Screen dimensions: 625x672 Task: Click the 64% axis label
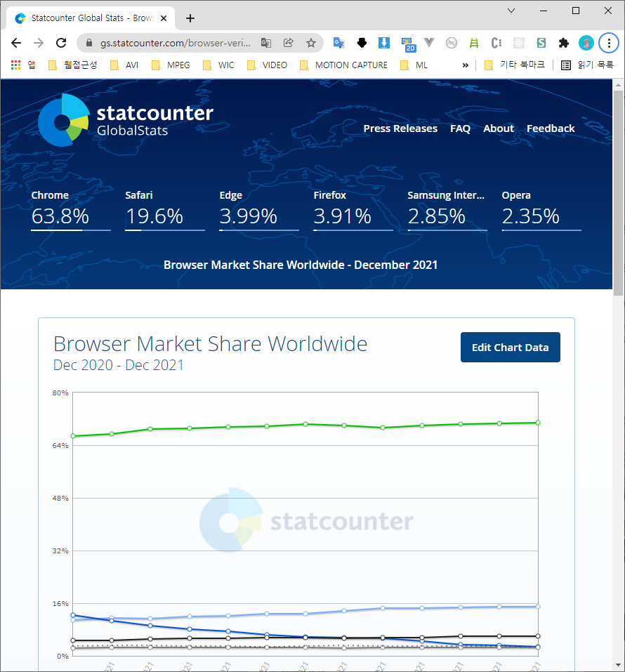click(x=60, y=446)
